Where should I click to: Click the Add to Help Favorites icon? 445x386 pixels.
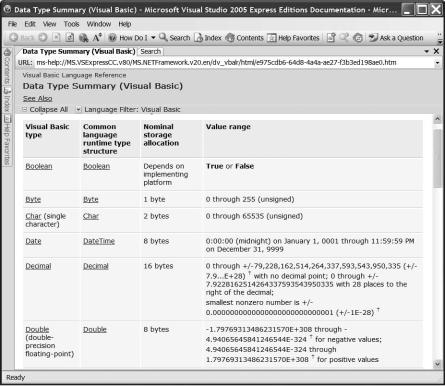331,38
